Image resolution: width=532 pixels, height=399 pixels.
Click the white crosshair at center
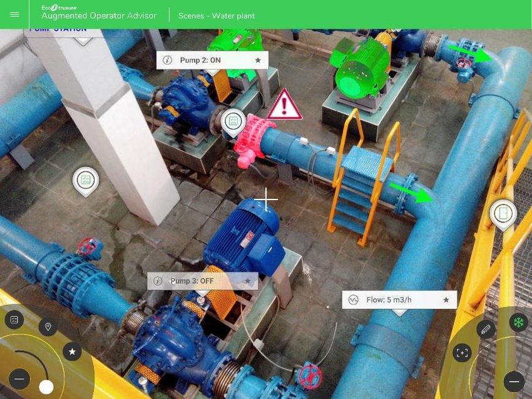[x=266, y=199]
